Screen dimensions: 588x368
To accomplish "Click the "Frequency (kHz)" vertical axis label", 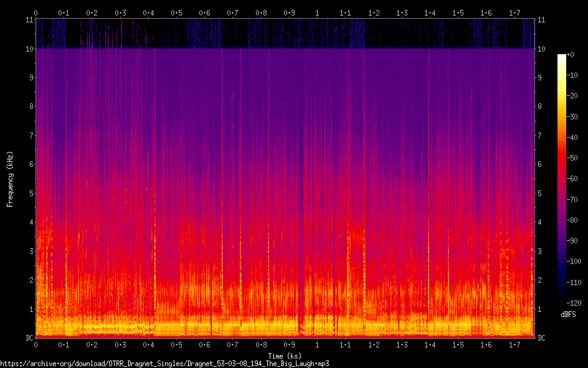I will (x=10, y=179).
